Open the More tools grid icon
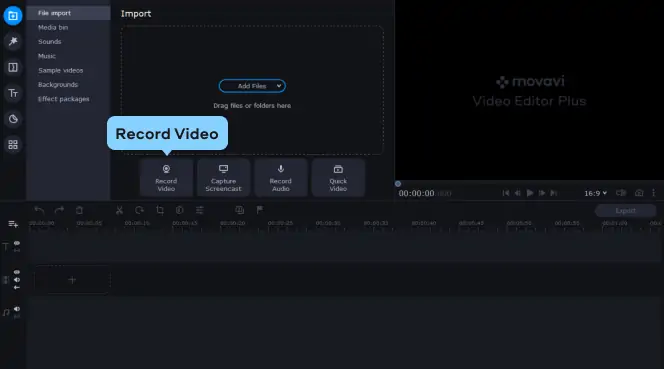This screenshot has height=369, width=664. (x=13, y=145)
